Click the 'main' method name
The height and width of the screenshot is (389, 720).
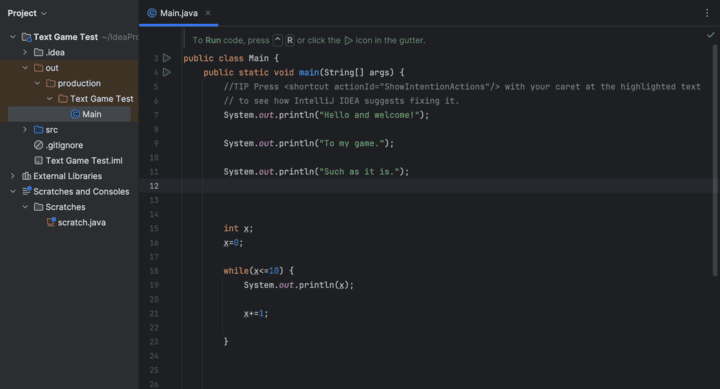(309, 73)
